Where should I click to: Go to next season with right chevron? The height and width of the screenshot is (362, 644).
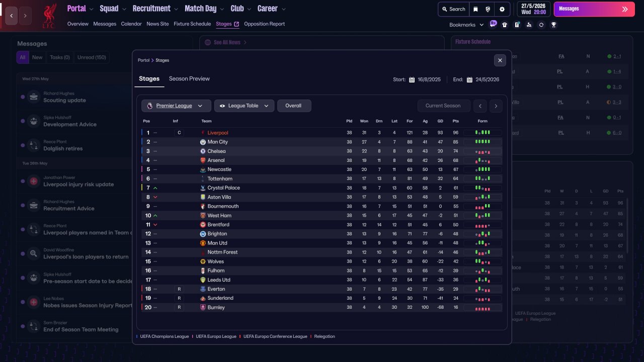[x=496, y=106]
